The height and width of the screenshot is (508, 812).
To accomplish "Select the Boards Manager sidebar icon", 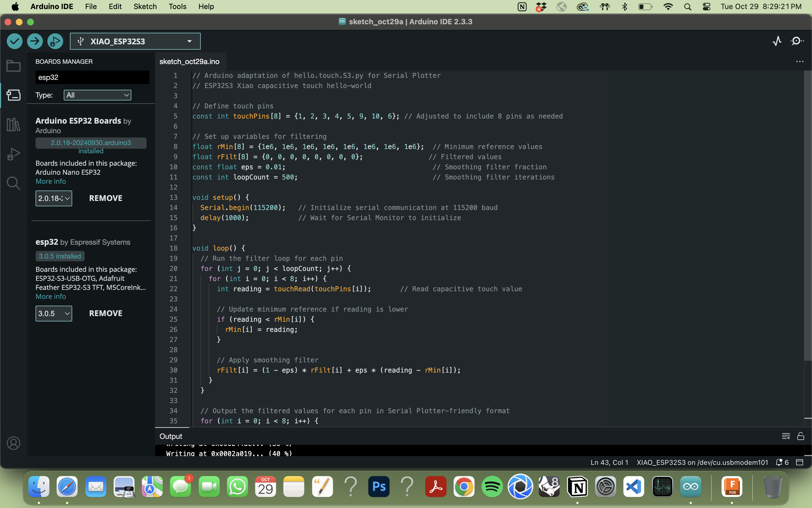I will click(14, 95).
